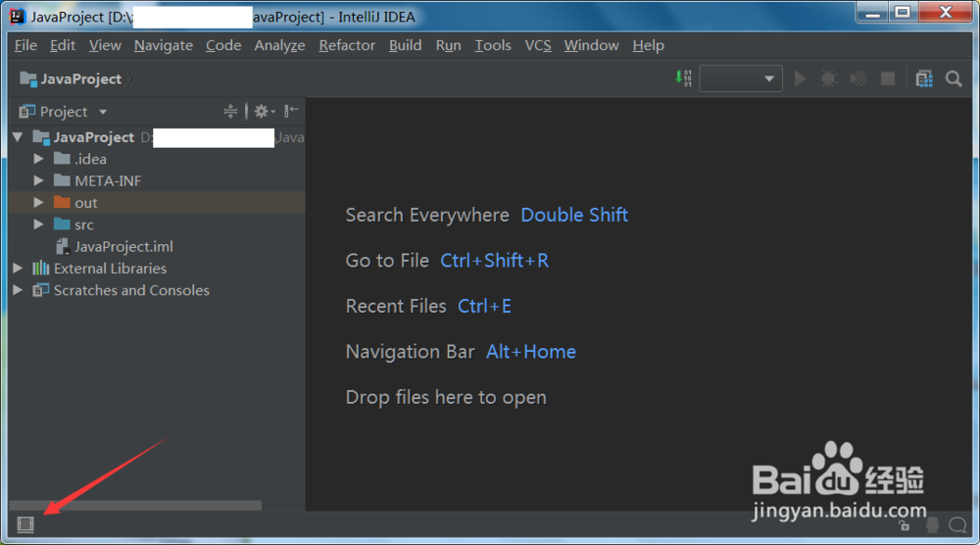
Task: Open the Code menu
Action: [x=223, y=46]
